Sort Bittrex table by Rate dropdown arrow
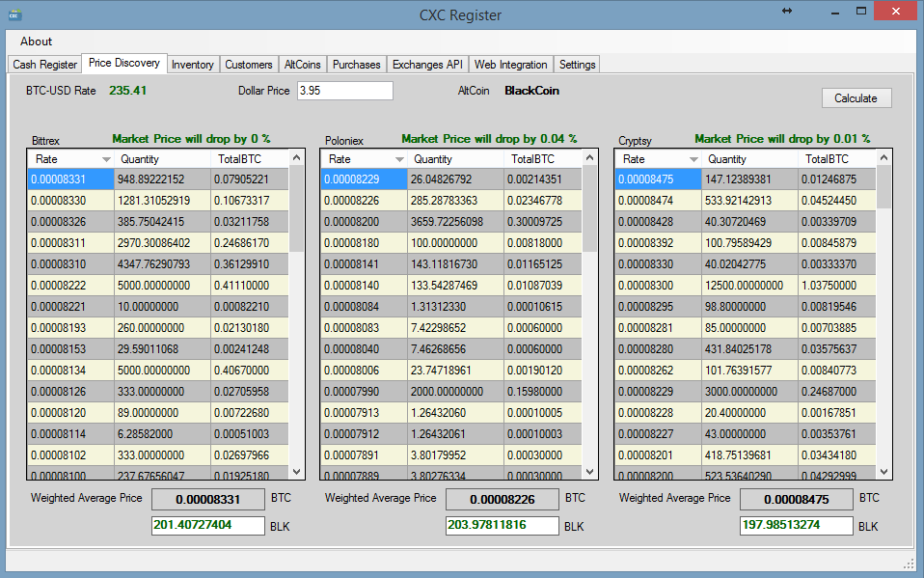 [x=106, y=159]
